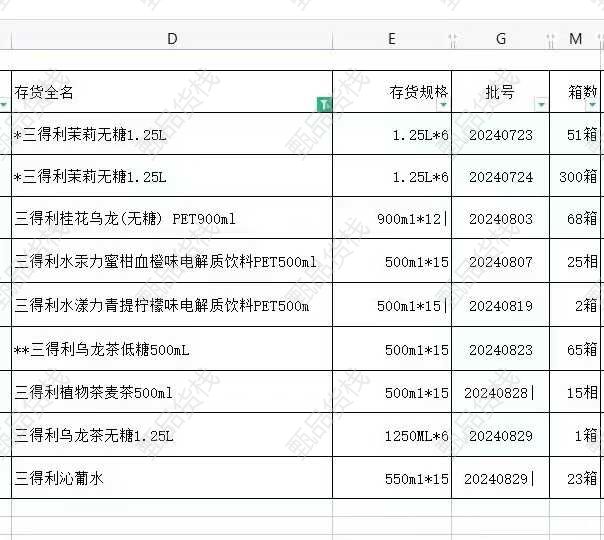The width and height of the screenshot is (604, 540).
Task: Select batch cell in 乌龙茶无糖1.25L row
Action: point(500,435)
